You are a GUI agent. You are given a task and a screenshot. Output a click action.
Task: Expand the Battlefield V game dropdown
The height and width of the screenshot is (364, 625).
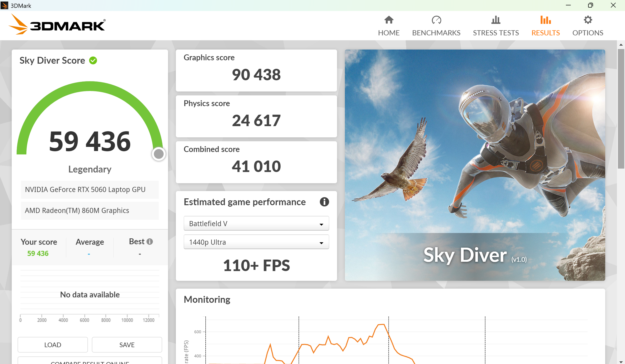(x=256, y=223)
